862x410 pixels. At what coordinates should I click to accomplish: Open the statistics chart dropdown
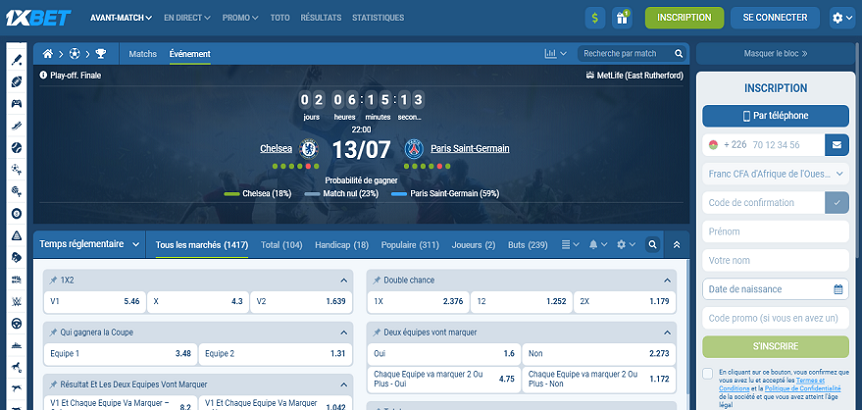[x=555, y=54]
